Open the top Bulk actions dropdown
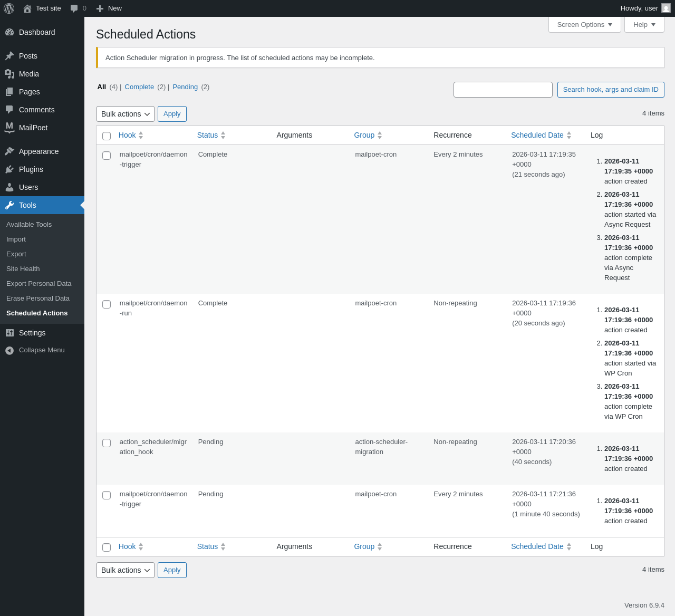Screen dimensions: 675x616 (x=126, y=114)
